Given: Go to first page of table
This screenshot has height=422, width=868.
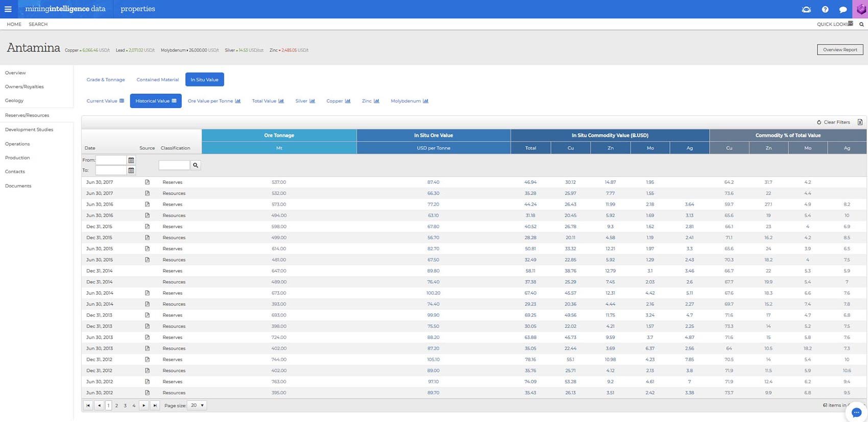Looking at the screenshot, I should tap(88, 406).
